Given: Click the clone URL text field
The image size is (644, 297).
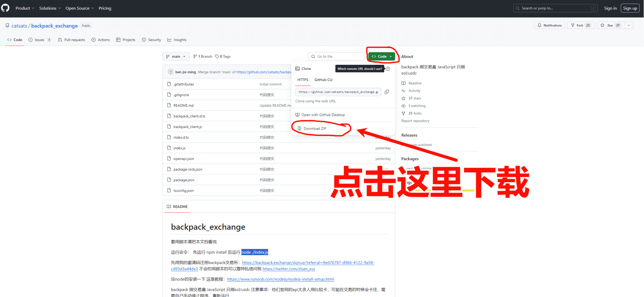Looking at the screenshot, I should (x=338, y=92).
